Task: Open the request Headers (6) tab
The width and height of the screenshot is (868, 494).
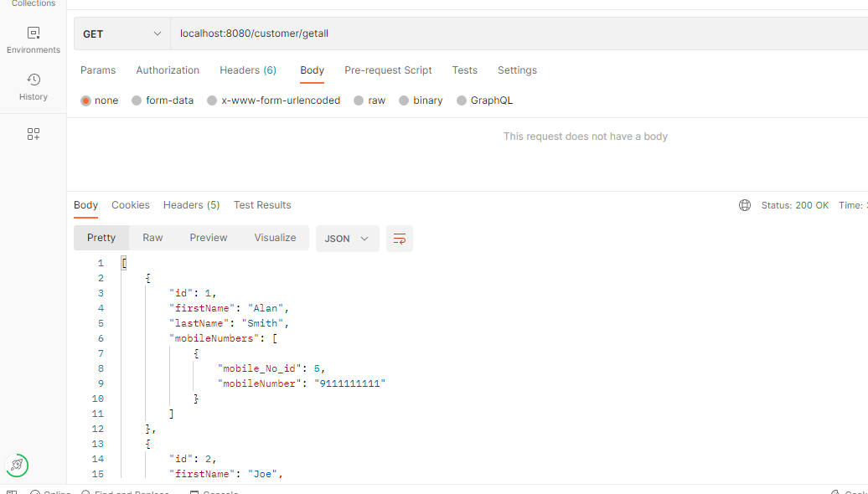Action: pos(248,70)
